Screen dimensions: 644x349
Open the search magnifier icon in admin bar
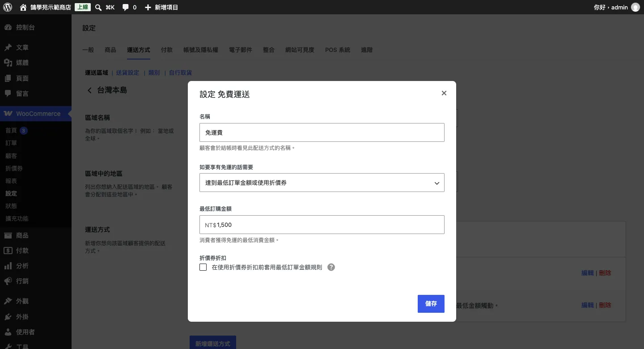click(x=99, y=7)
